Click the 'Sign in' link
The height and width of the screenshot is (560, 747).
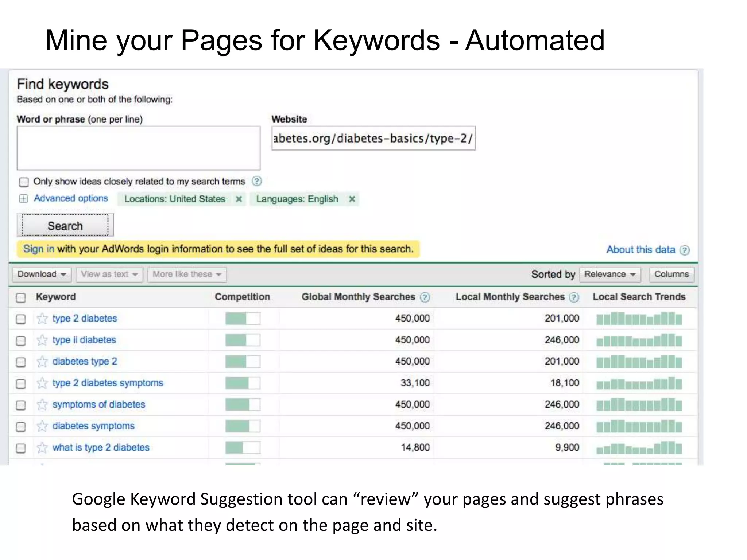39,249
